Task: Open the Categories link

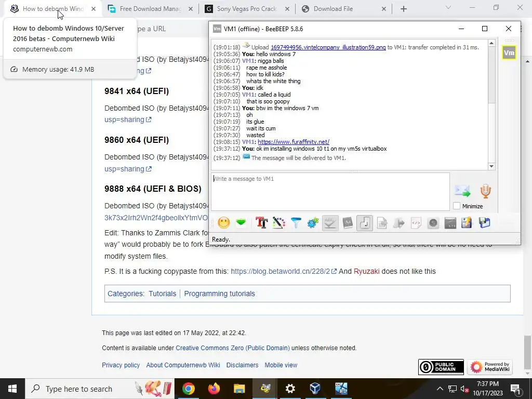Action: click(x=126, y=294)
